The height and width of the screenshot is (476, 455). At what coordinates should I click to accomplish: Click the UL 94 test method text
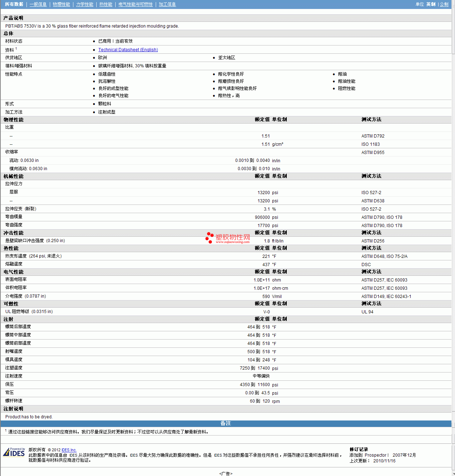367,312
